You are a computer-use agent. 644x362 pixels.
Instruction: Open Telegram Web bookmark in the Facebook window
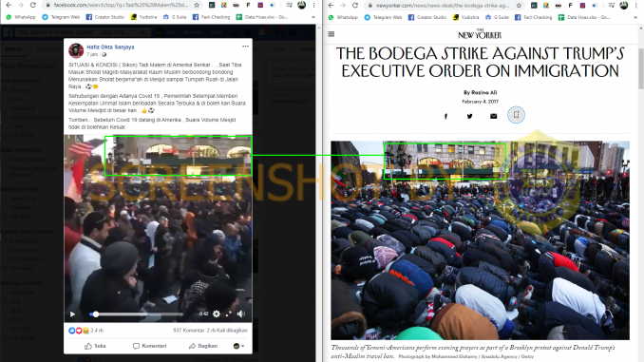(x=61, y=17)
